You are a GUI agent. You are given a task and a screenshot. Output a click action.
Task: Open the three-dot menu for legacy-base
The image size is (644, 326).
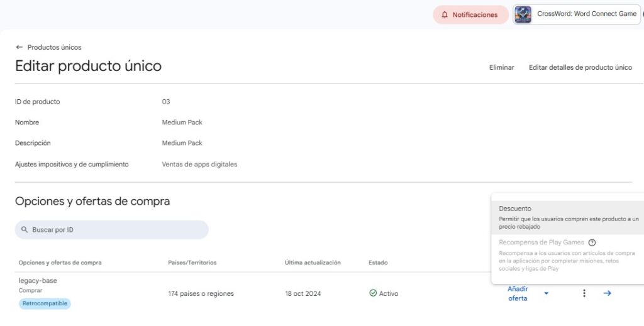pyautogui.click(x=584, y=293)
